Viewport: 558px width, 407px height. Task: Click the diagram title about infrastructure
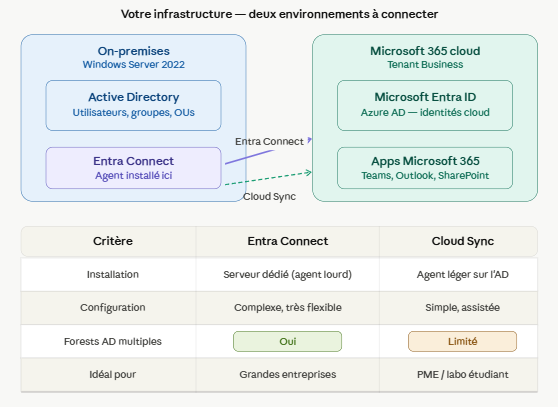pos(279,14)
